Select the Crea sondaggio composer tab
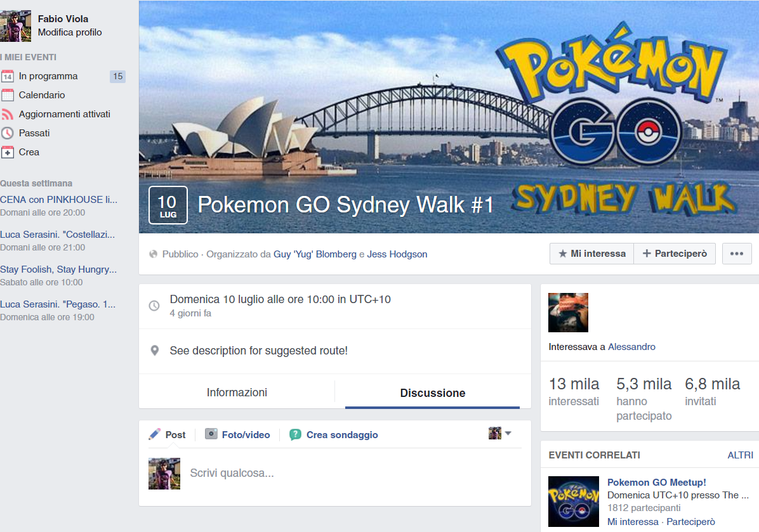 click(334, 435)
